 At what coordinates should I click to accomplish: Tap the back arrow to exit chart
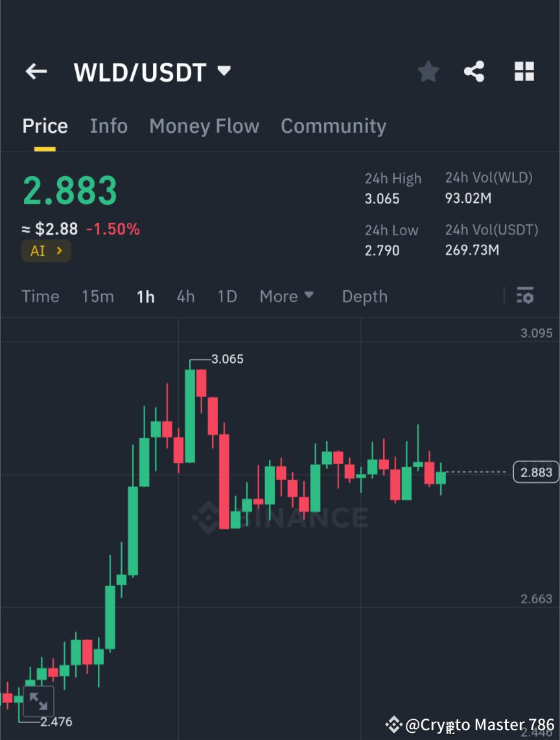tap(36, 71)
